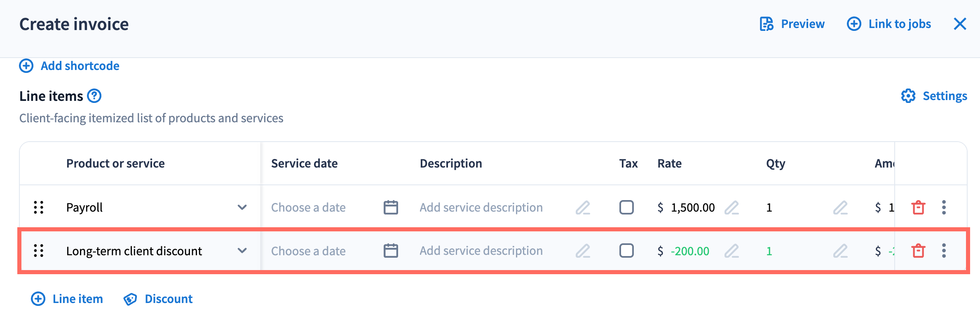Screen dimensions: 980x317
Task: Toggle tax checkbox for Long-term client discount
Action: [626, 251]
